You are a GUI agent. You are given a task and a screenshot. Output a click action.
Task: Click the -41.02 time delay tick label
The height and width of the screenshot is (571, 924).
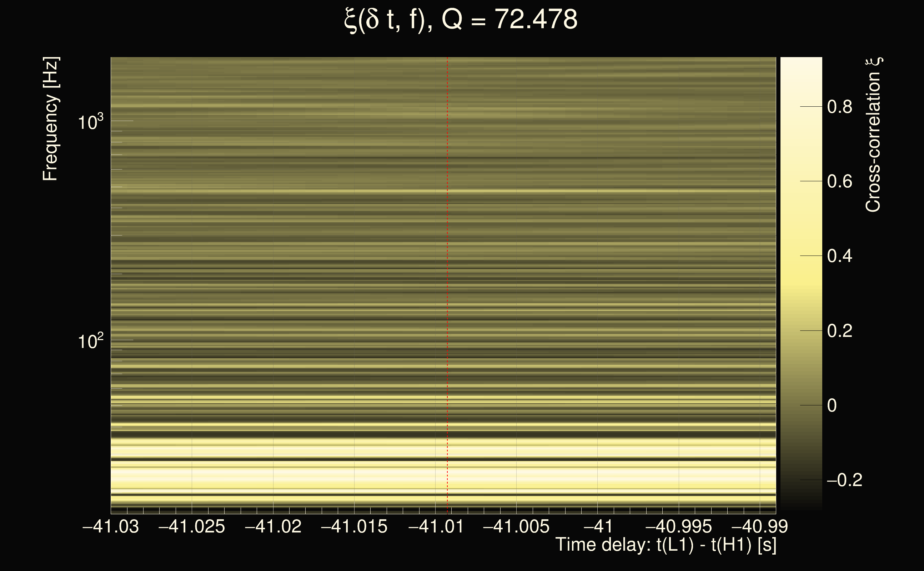(273, 526)
